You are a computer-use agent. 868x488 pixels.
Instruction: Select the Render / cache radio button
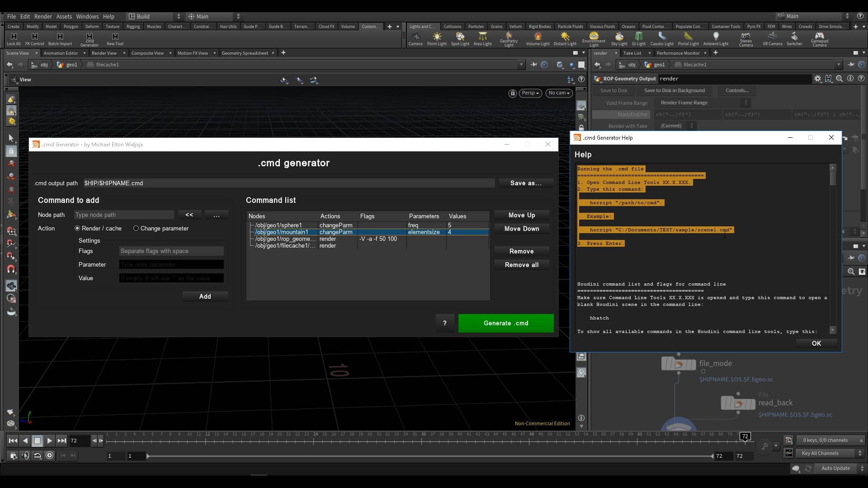pos(77,228)
